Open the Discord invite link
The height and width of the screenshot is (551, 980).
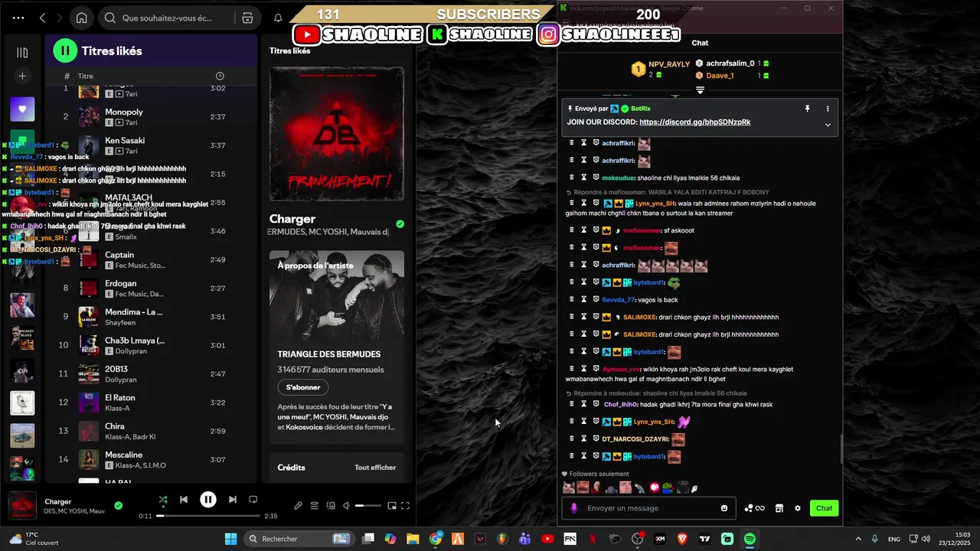click(694, 122)
